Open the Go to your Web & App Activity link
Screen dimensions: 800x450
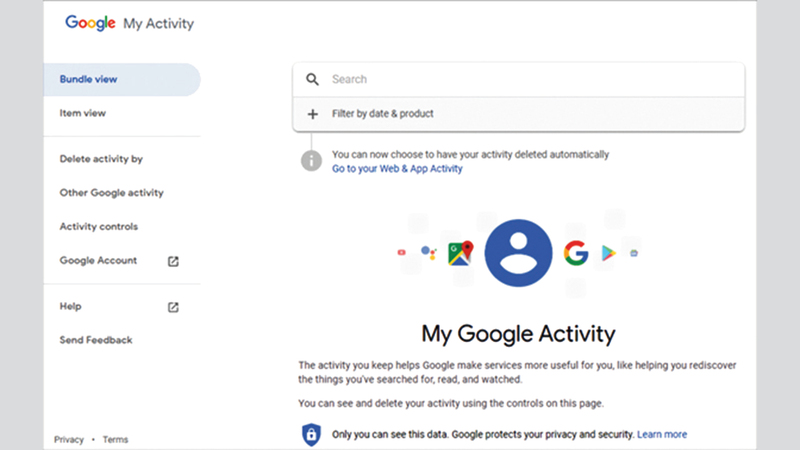[x=397, y=169]
